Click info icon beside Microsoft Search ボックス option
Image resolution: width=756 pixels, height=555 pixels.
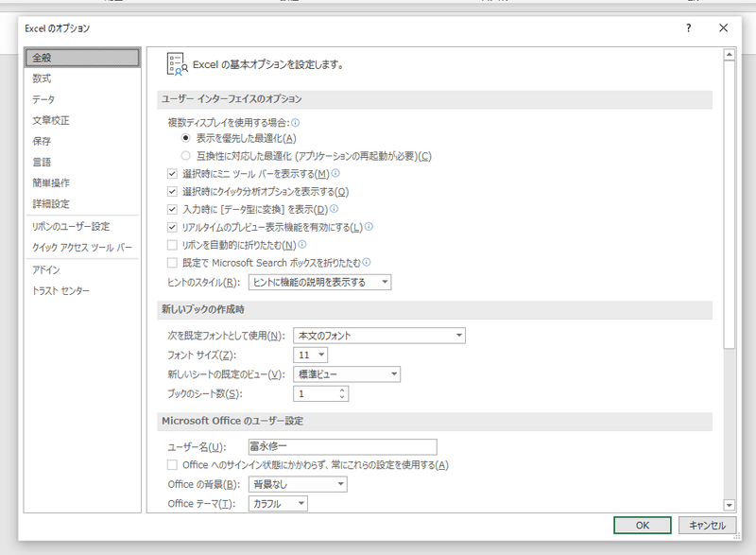pyautogui.click(x=367, y=262)
